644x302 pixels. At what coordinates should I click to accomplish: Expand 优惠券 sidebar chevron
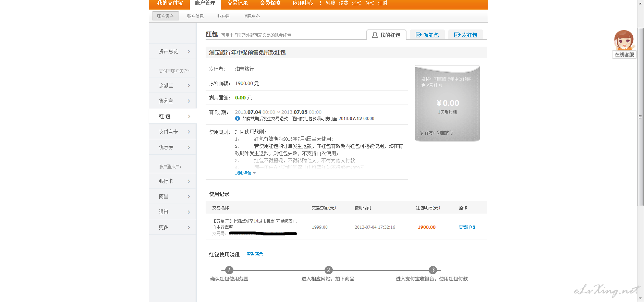189,147
